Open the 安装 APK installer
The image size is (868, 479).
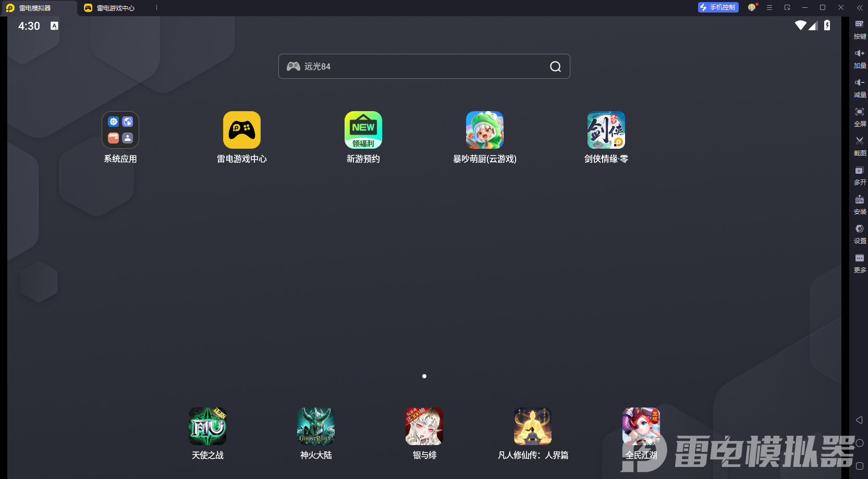(x=860, y=205)
